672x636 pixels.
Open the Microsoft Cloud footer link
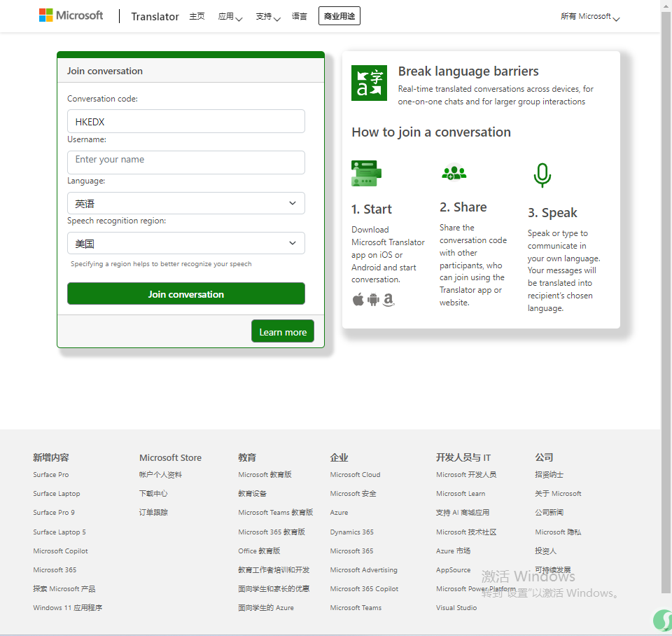(356, 474)
